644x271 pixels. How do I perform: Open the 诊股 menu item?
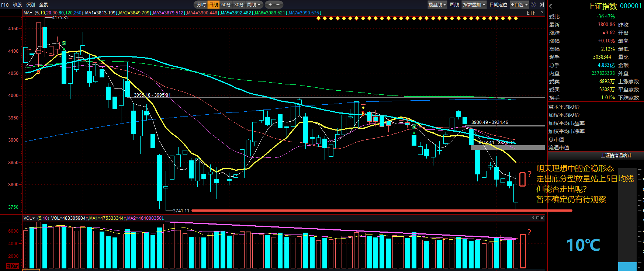[x=17, y=4]
